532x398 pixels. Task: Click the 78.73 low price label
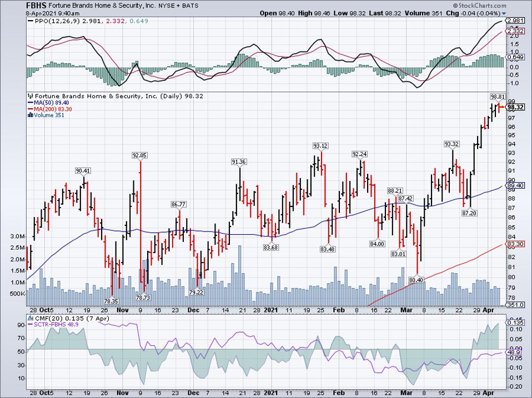143,298
